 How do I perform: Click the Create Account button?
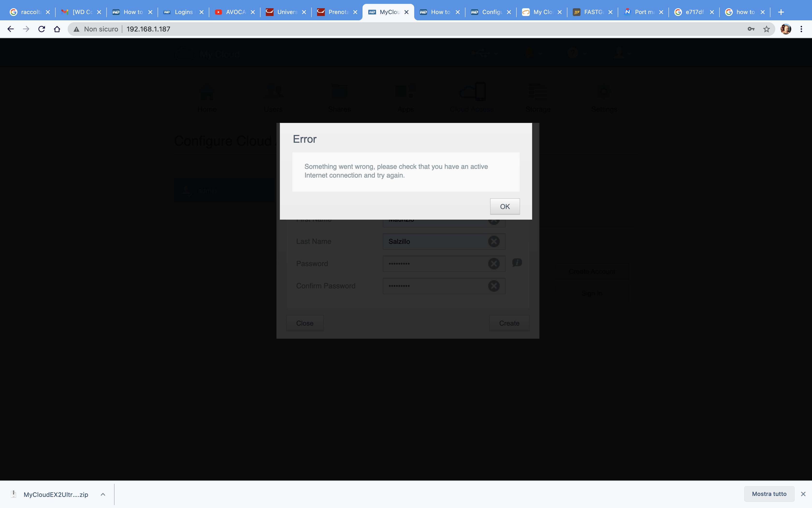(x=592, y=271)
